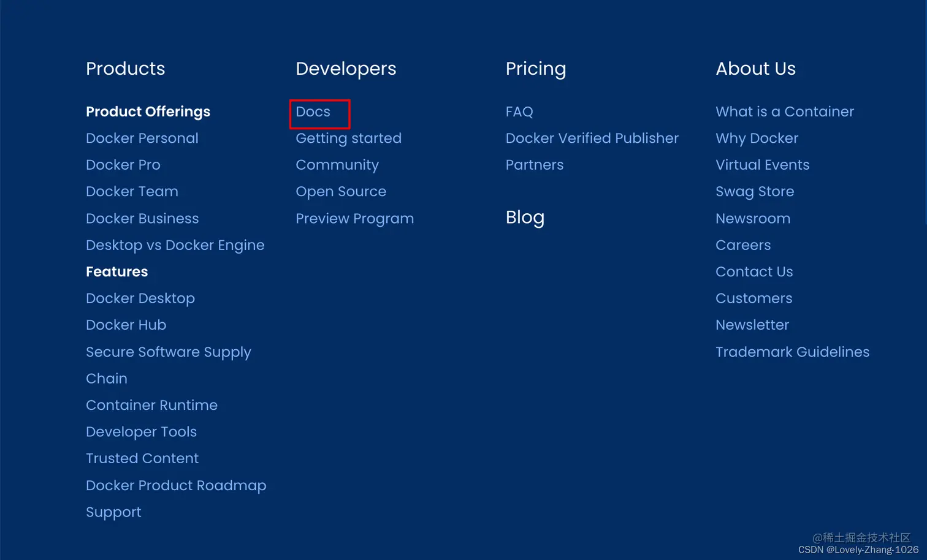
Task: Open the Docs link under Developers
Action: point(313,112)
